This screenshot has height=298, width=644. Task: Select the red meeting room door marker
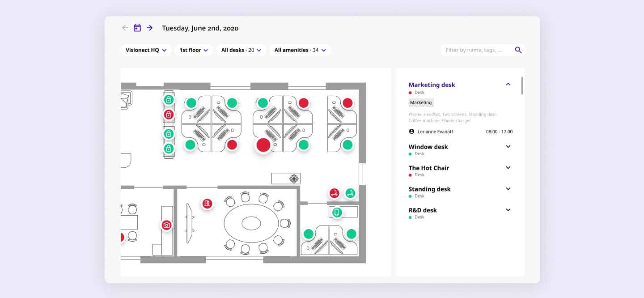tap(207, 204)
